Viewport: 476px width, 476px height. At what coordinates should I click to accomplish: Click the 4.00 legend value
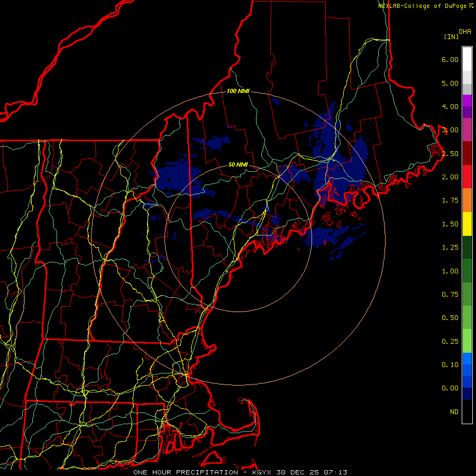tap(450, 106)
